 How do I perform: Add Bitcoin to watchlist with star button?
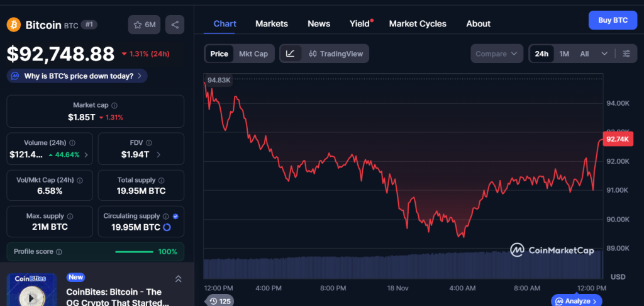(x=144, y=25)
